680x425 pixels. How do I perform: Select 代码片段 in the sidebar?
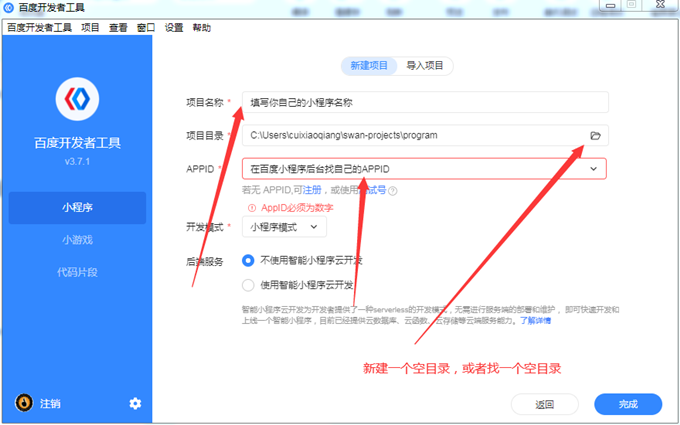click(x=77, y=272)
